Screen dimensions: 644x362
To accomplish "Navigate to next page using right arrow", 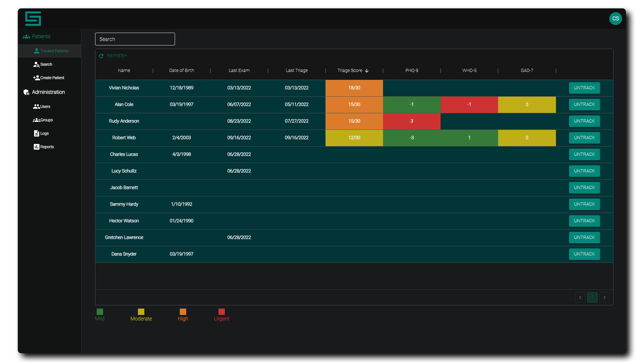I will point(605,297).
